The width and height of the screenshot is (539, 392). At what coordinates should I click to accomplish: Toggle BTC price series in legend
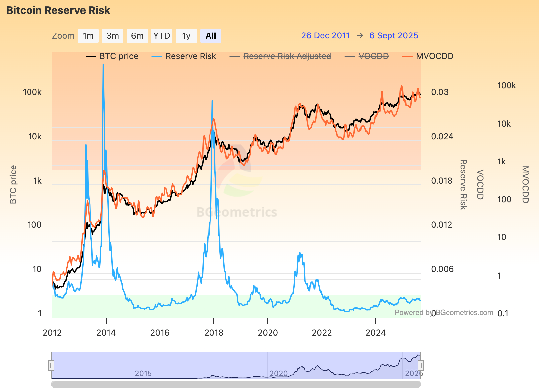click(119, 56)
